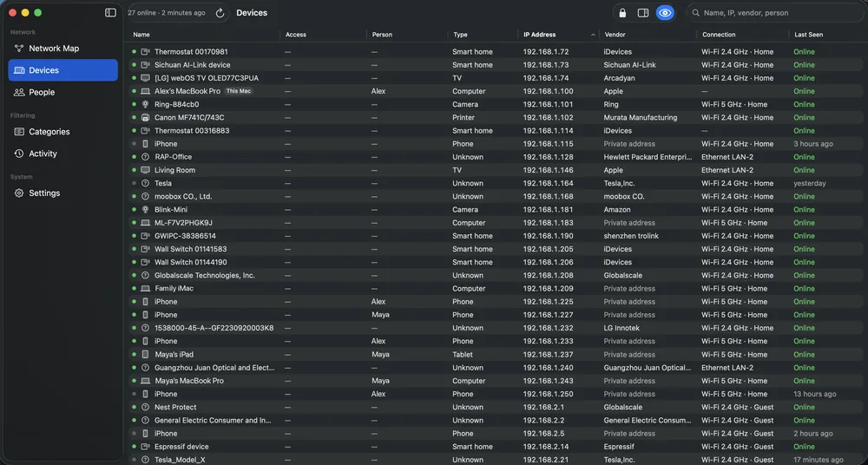Open Network Map in sidebar
This screenshot has height=465, width=868.
click(62, 49)
